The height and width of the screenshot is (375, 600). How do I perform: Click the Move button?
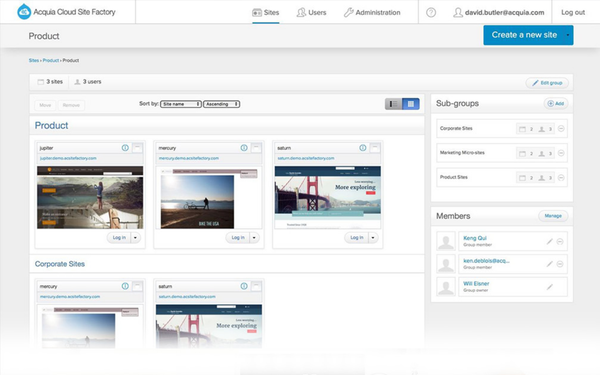[45, 105]
